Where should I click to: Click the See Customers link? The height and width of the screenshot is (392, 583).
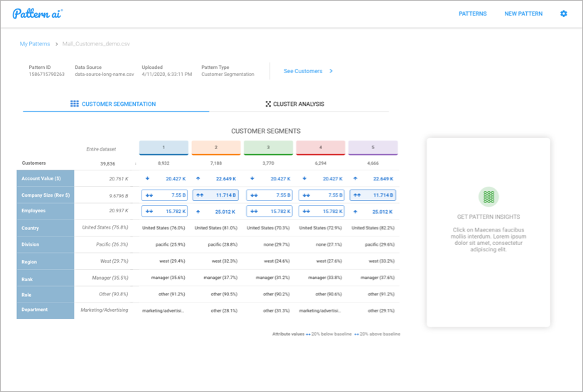click(303, 71)
